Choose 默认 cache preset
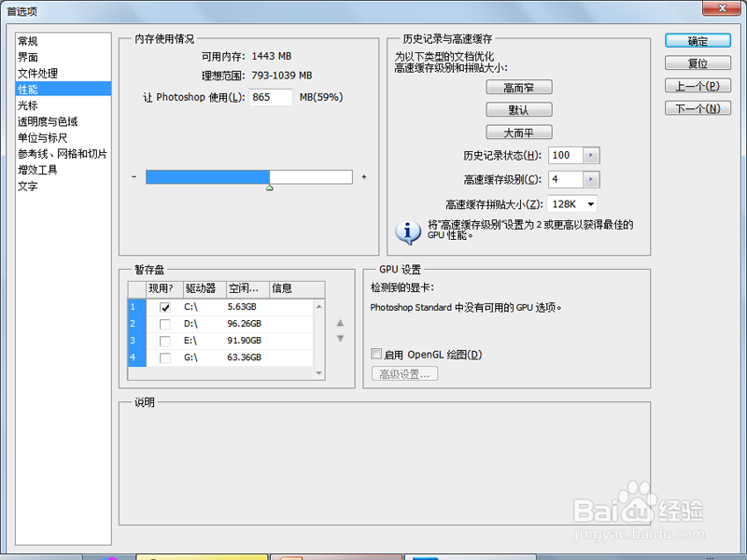This screenshot has height=560, width=747. pyautogui.click(x=519, y=110)
